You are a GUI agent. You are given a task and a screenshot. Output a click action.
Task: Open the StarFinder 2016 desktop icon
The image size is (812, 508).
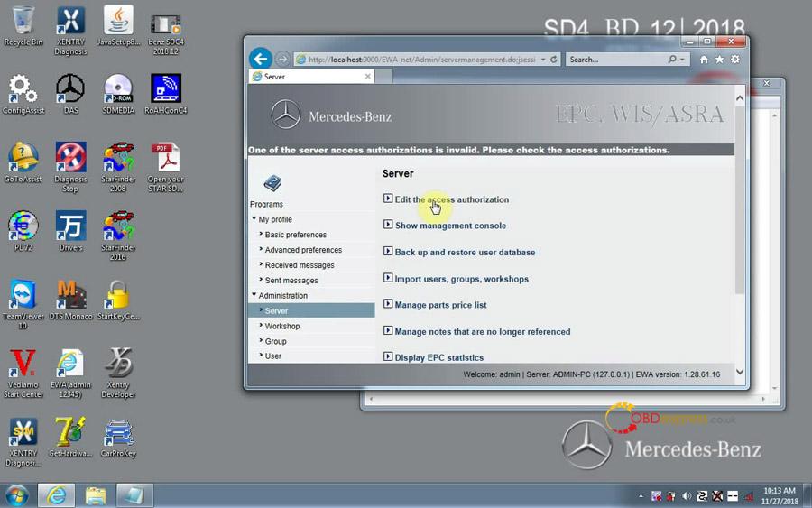pyautogui.click(x=118, y=235)
